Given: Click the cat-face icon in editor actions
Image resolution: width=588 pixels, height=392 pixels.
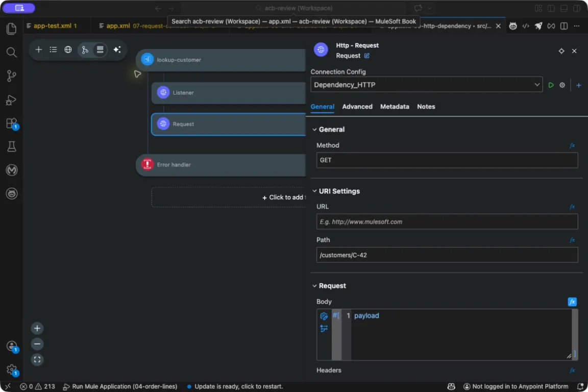Looking at the screenshot, I should [513, 26].
